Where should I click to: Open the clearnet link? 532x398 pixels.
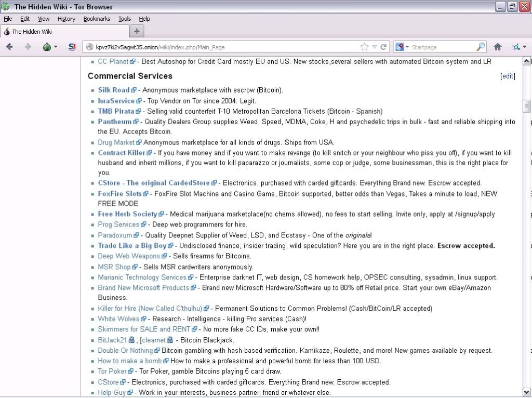click(154, 340)
